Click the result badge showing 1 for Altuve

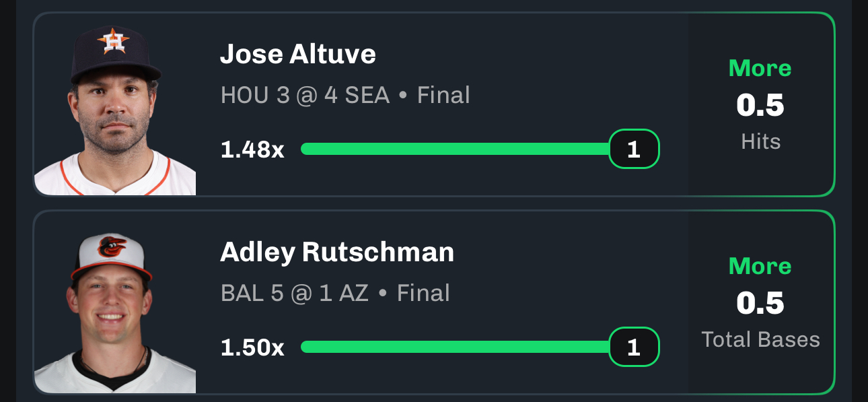[x=634, y=149]
